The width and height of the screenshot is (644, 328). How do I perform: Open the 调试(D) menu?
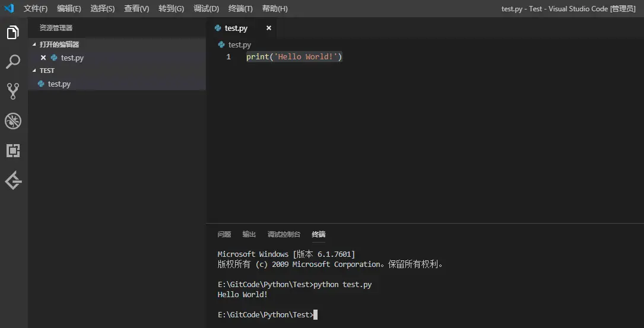pyautogui.click(x=206, y=9)
